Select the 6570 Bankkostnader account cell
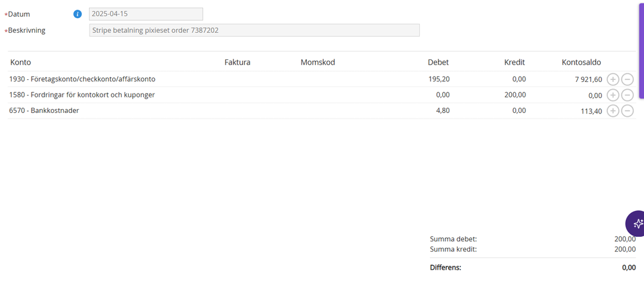The image size is (644, 289). click(44, 110)
